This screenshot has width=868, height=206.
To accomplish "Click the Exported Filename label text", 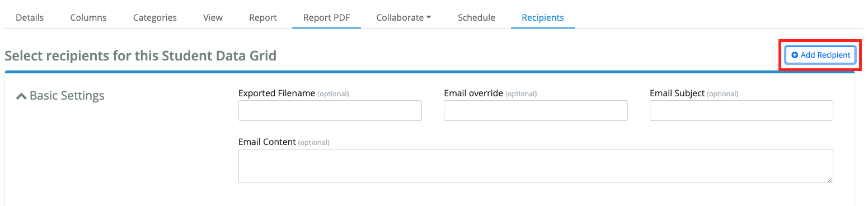I will point(277,93).
